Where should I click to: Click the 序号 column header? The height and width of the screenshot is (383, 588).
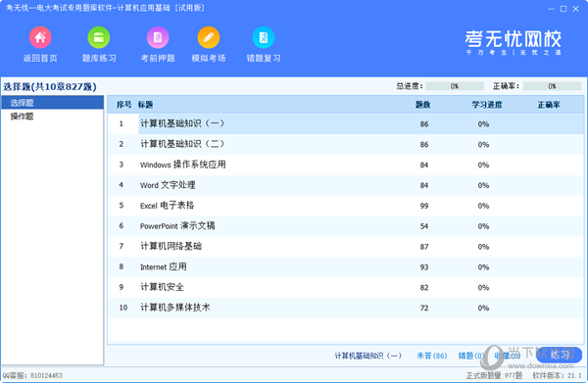[123, 105]
